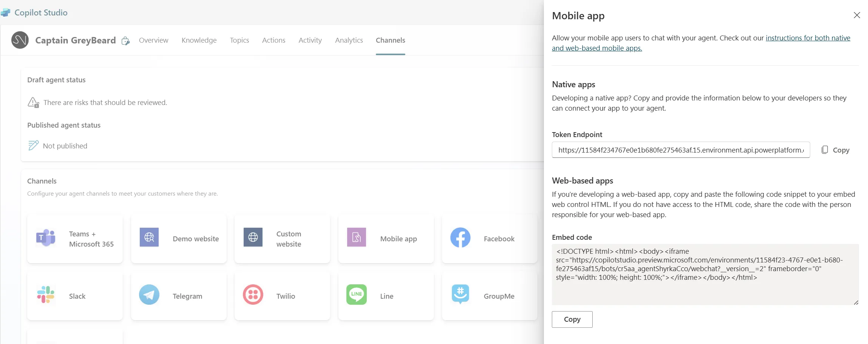Click the Facebook logo icon
This screenshot has width=868, height=344.
[460, 238]
